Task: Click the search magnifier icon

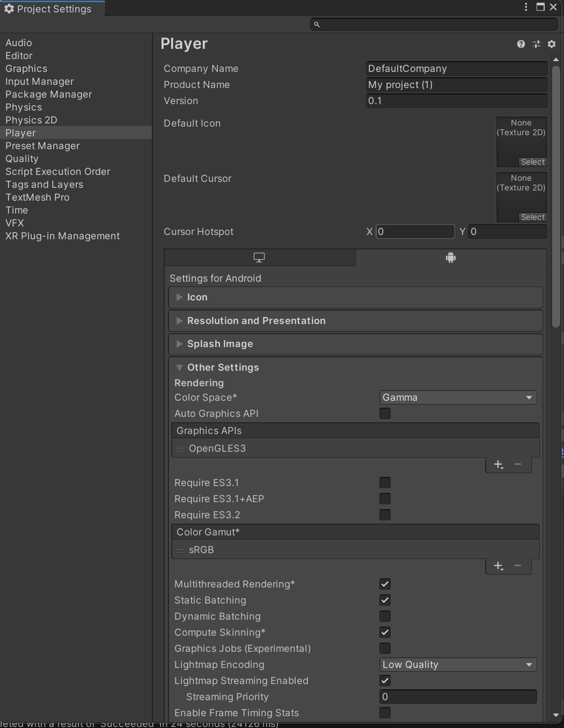Action: tap(317, 25)
